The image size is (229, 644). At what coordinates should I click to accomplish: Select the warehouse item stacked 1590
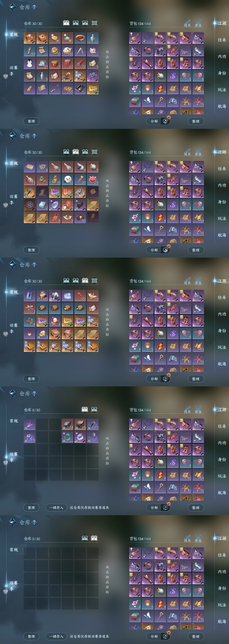coord(67,50)
